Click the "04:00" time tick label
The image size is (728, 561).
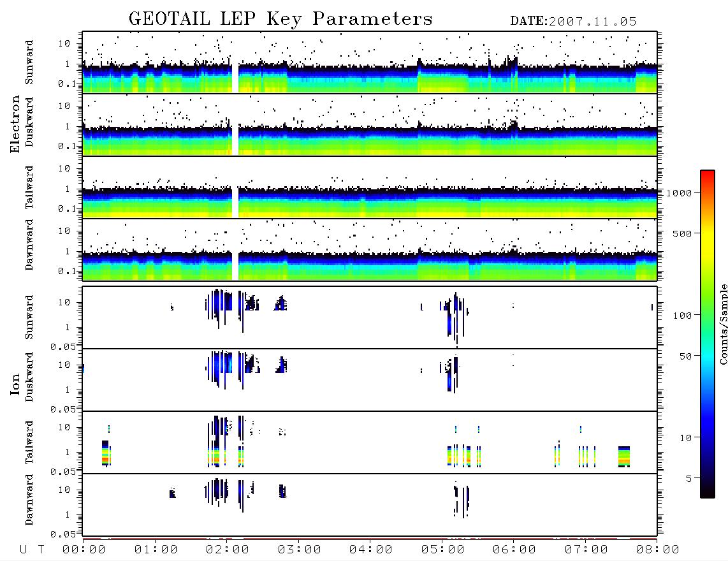click(371, 550)
